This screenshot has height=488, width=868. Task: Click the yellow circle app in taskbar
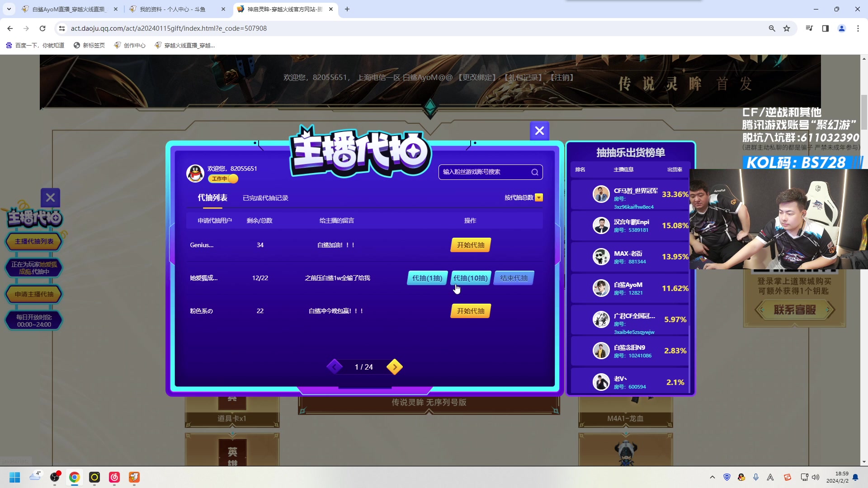coord(94,477)
